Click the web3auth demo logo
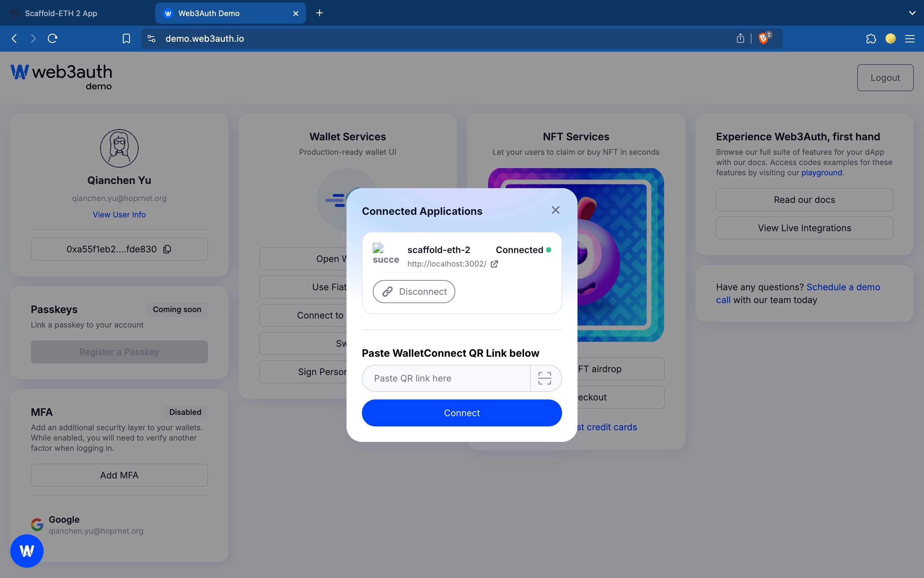Screen dimensions: 924x578 click(61, 77)
